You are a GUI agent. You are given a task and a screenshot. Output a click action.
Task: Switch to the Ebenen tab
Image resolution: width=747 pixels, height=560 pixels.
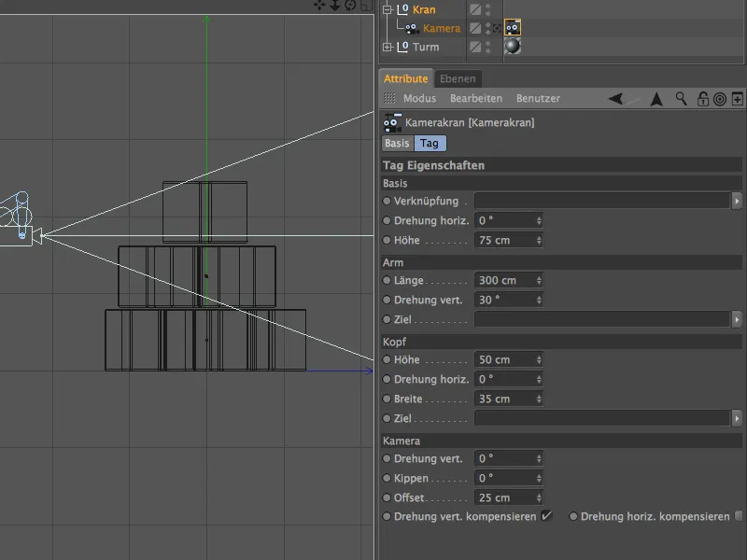(x=458, y=78)
